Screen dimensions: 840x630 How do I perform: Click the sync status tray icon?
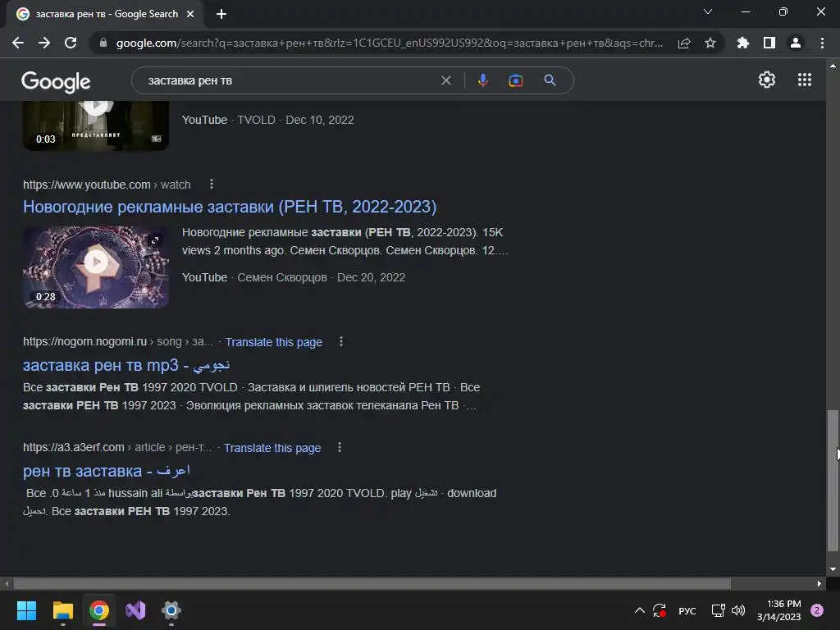[660, 610]
